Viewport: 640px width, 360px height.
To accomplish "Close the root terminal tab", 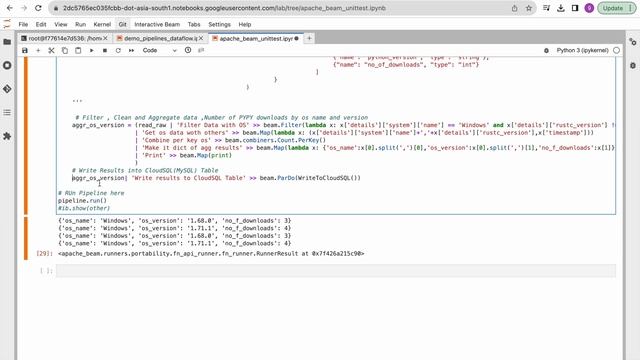I will (105, 38).
